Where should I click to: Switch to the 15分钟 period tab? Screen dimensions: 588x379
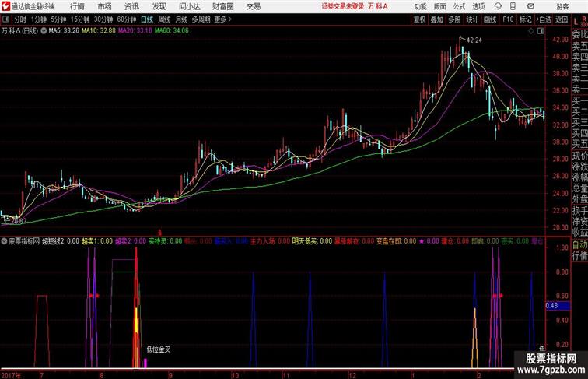(80, 19)
